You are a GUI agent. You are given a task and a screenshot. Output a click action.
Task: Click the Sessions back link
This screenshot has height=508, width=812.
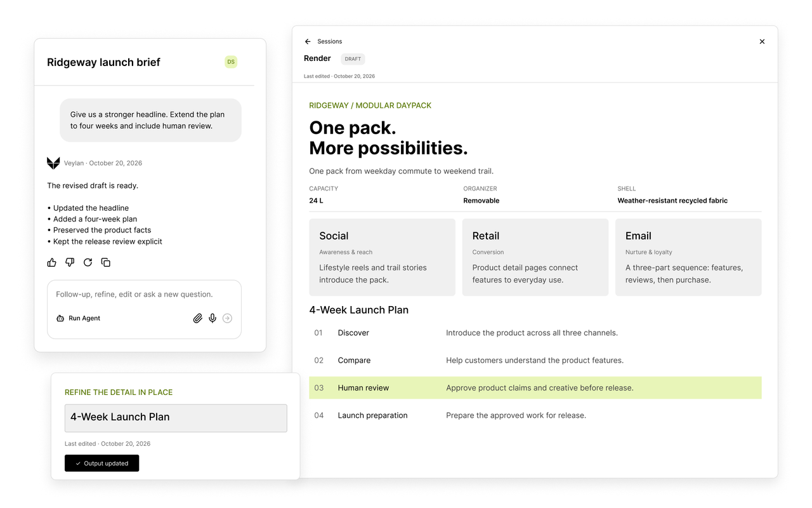329,41
